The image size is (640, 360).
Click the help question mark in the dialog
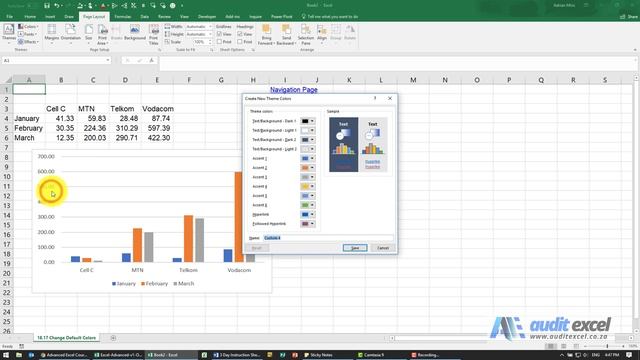[x=375, y=98]
